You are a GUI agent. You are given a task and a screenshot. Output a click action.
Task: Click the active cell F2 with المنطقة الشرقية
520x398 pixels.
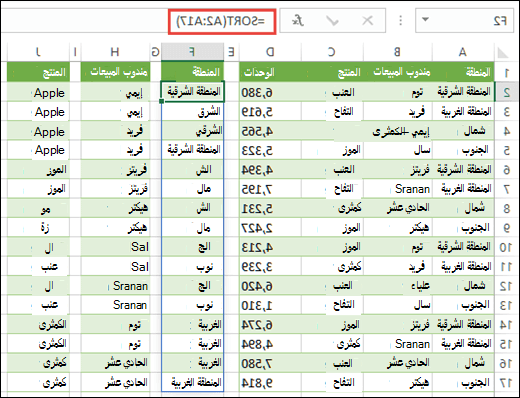[192, 91]
